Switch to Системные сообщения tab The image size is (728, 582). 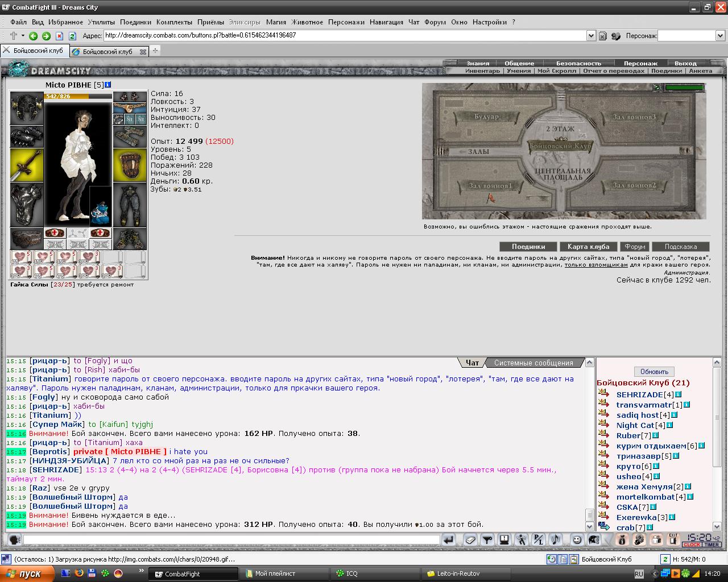(x=533, y=363)
